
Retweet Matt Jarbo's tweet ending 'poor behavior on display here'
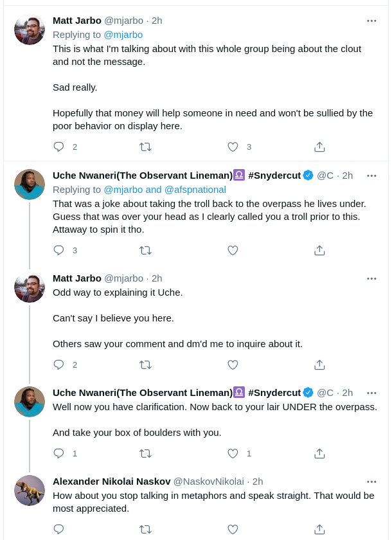pos(146,147)
